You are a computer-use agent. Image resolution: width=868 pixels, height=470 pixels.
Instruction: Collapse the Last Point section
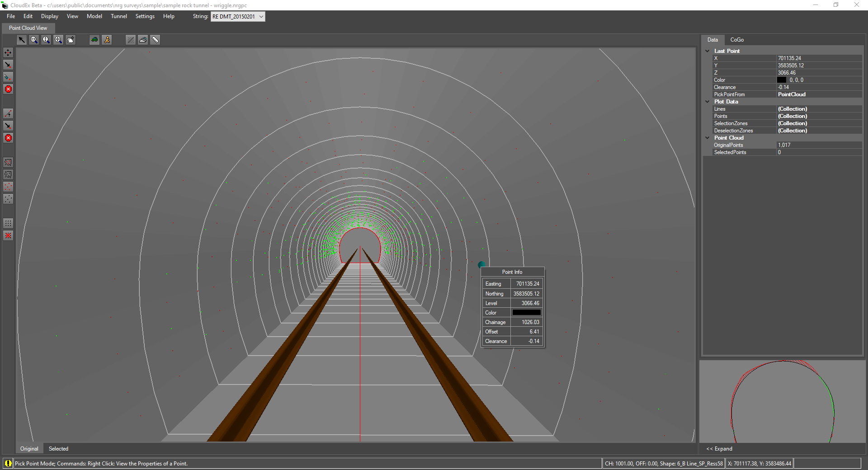point(708,51)
